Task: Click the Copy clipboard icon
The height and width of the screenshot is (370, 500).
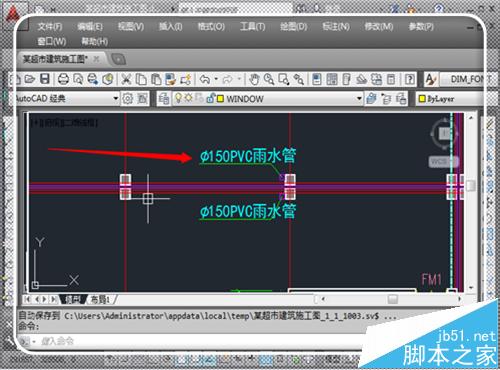Action: pos(142,79)
